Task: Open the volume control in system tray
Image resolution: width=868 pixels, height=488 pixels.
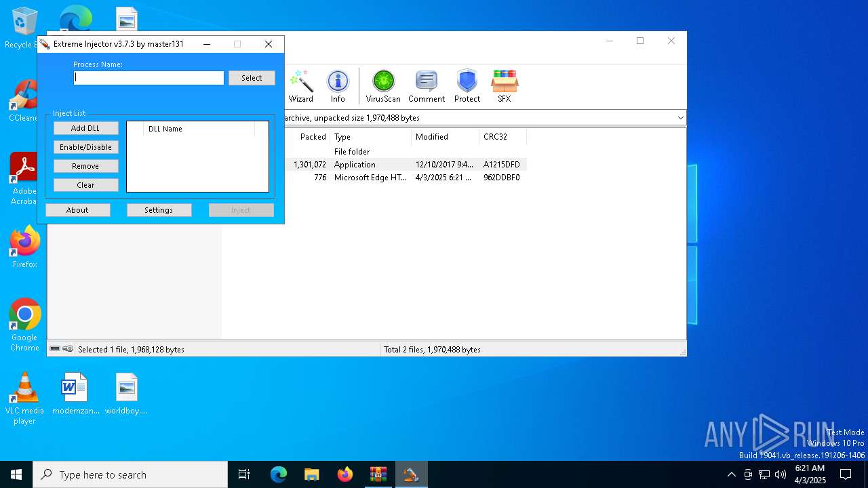Action: pyautogui.click(x=781, y=474)
